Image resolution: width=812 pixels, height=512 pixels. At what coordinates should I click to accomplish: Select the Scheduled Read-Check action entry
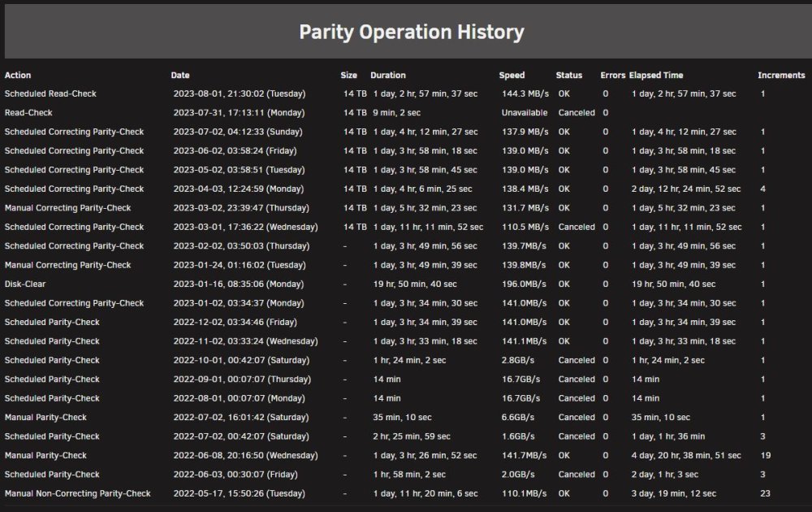coord(50,93)
